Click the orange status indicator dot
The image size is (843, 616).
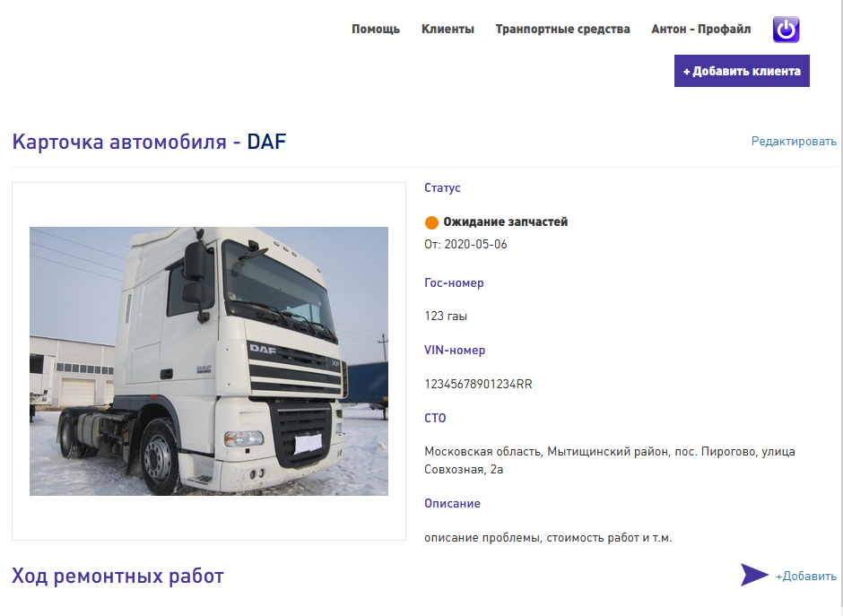tap(431, 222)
